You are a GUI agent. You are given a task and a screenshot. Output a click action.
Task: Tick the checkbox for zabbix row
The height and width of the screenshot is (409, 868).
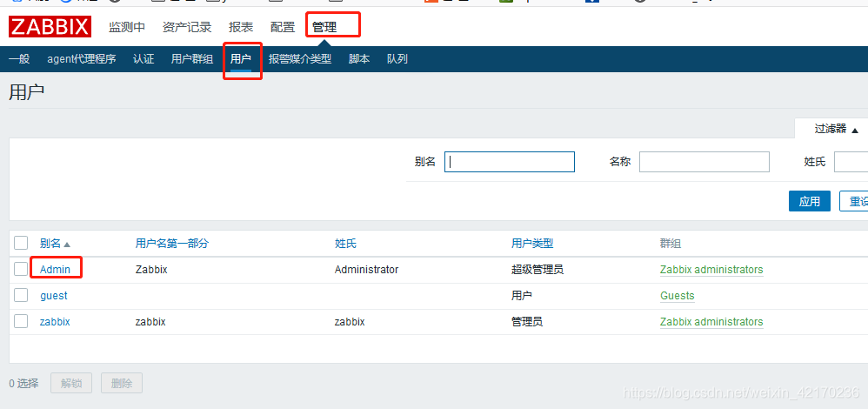tap(21, 321)
